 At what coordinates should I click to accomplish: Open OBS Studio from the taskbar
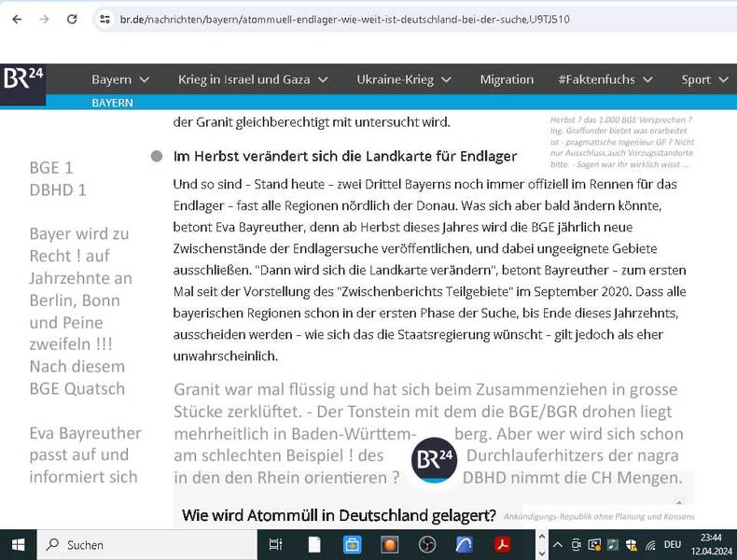426,544
